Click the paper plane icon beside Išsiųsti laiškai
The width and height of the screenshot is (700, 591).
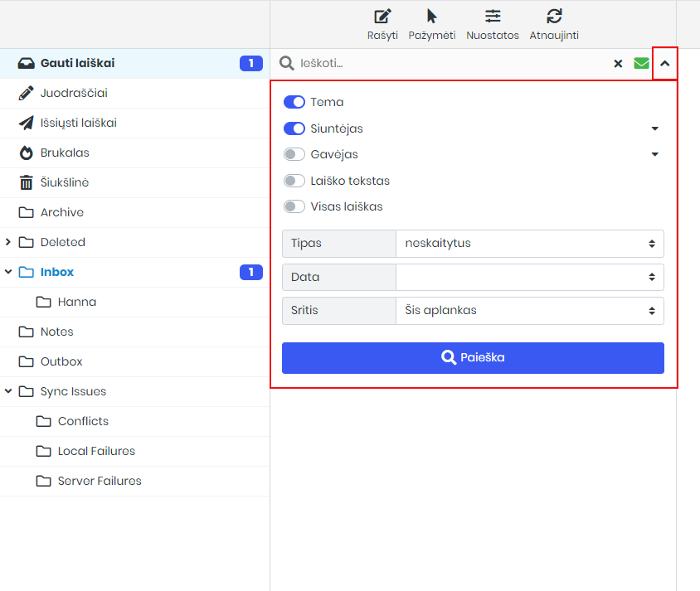26,124
